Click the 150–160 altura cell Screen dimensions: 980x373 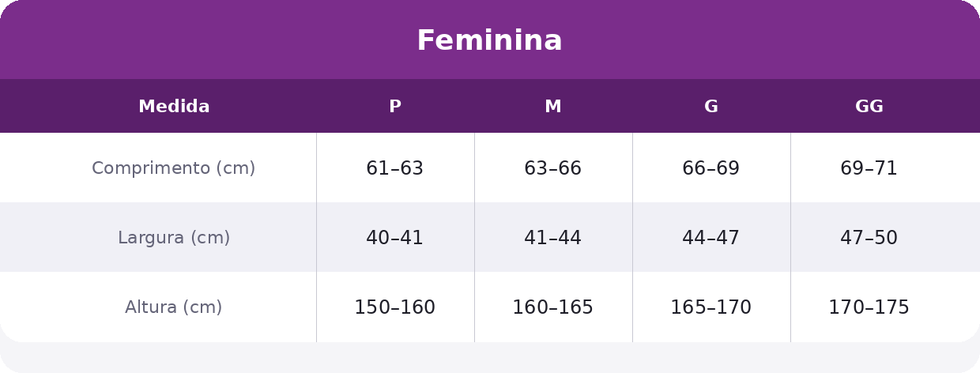click(395, 307)
